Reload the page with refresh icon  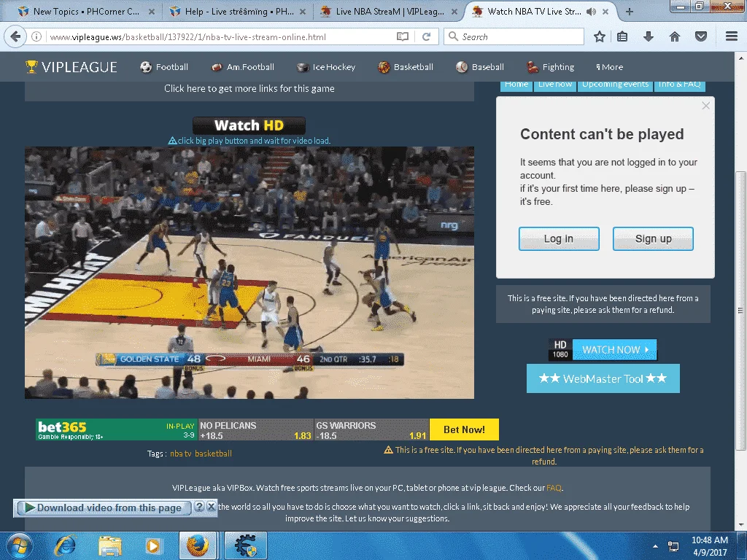[426, 36]
